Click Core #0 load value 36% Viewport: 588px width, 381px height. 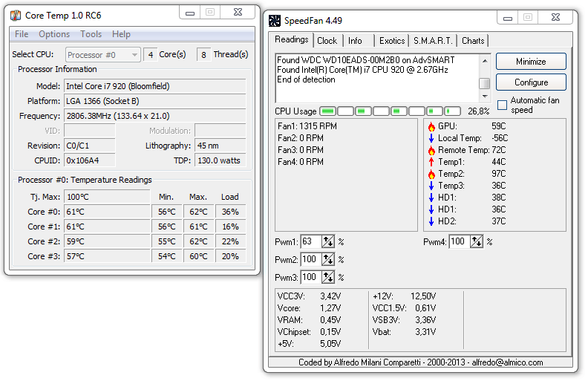[x=231, y=212]
